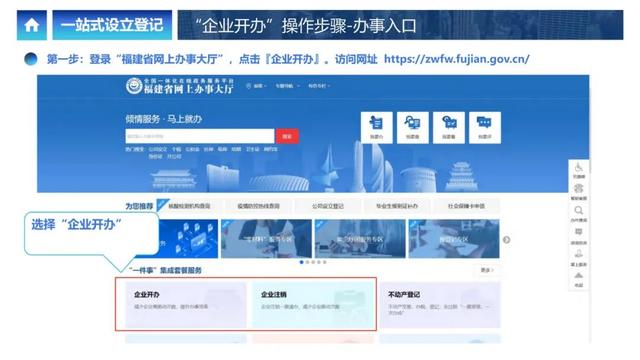
Task: Open the location dropdown with the pin icon
Action: pyautogui.click(x=256, y=86)
